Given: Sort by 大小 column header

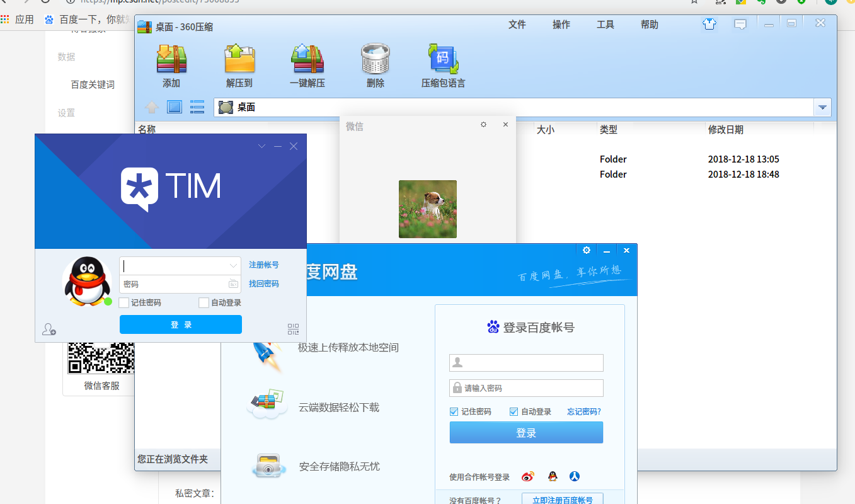Looking at the screenshot, I should tap(545, 130).
